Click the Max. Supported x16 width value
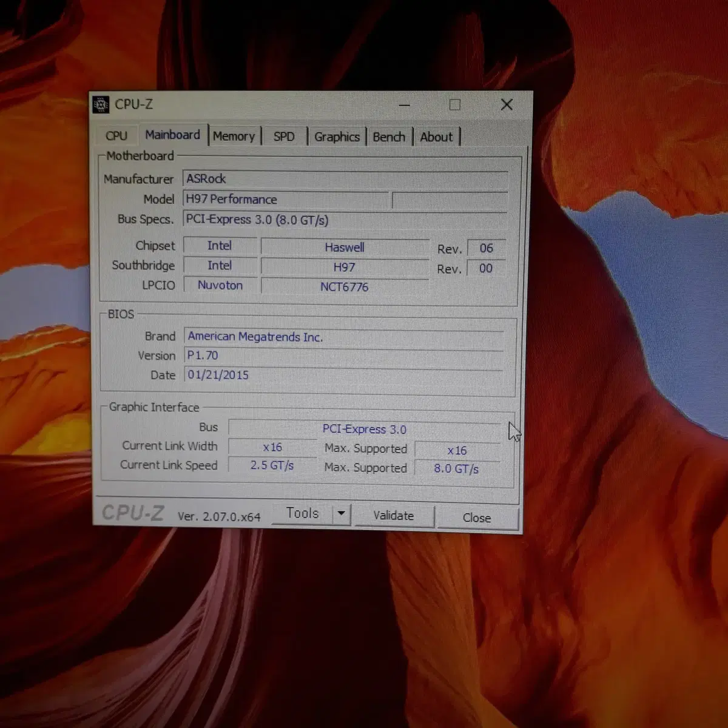Viewport: 728px width, 728px height. click(x=457, y=450)
